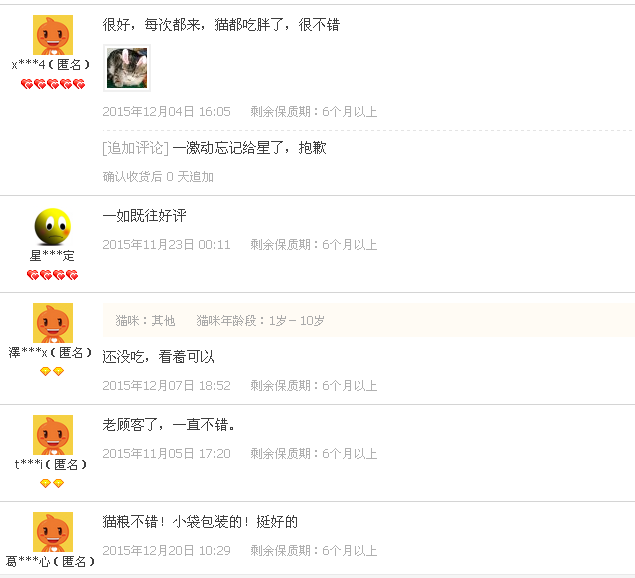Click the red heart rating icons under x***4
The image size is (635, 578).
pyautogui.click(x=53, y=84)
